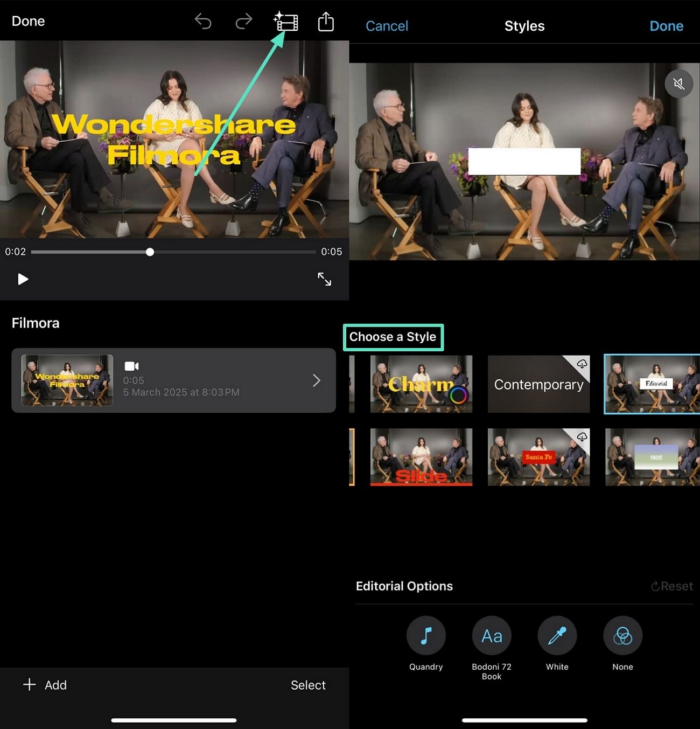Tap the video camera icon in clip row
Screen dimensions: 700x729
(132, 366)
